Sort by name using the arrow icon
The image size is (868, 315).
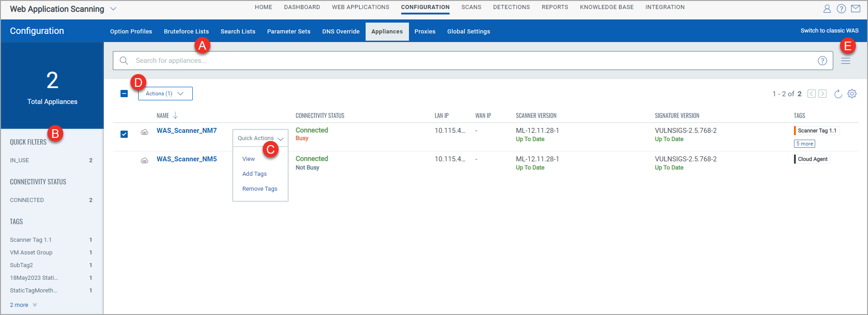coord(176,116)
